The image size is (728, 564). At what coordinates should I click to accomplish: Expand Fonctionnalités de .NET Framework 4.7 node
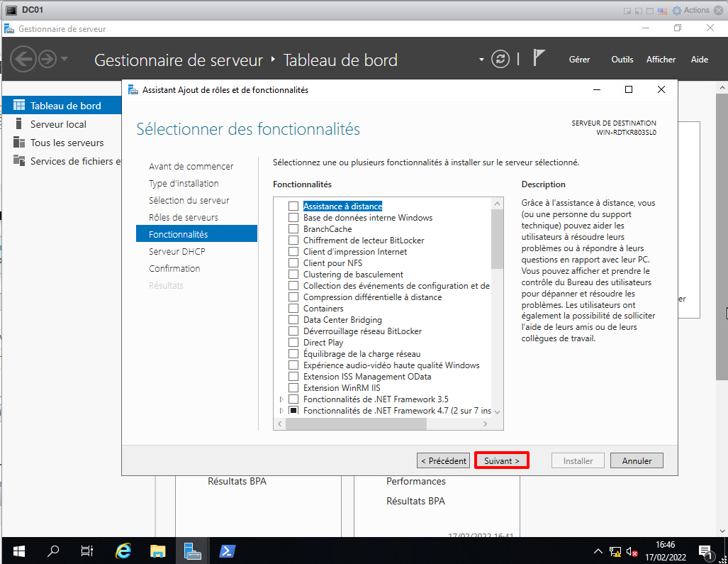click(282, 411)
